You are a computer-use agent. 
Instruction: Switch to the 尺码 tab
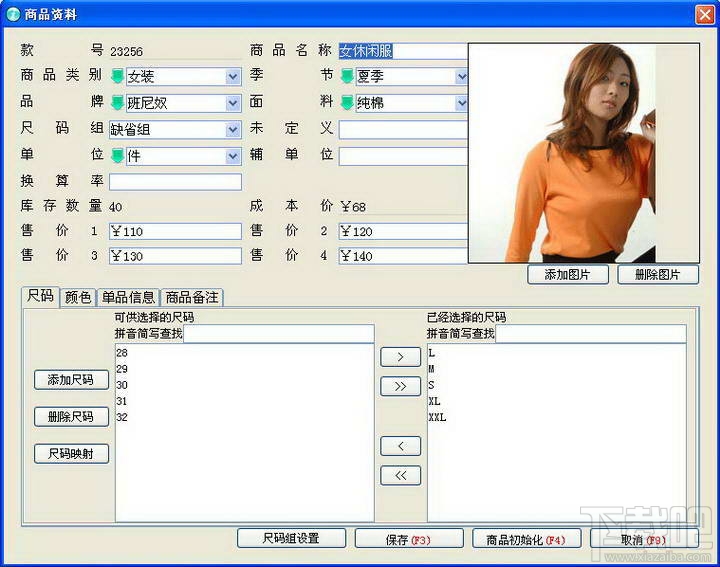(40, 296)
